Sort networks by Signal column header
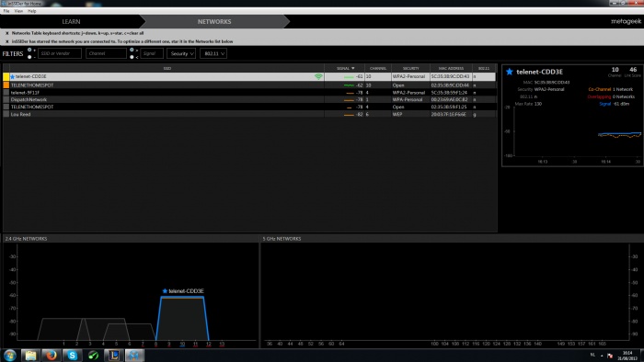644x362 pixels. (x=345, y=68)
